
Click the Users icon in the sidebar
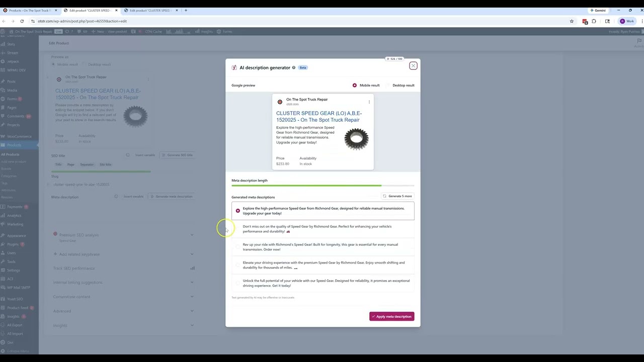pos(3,253)
